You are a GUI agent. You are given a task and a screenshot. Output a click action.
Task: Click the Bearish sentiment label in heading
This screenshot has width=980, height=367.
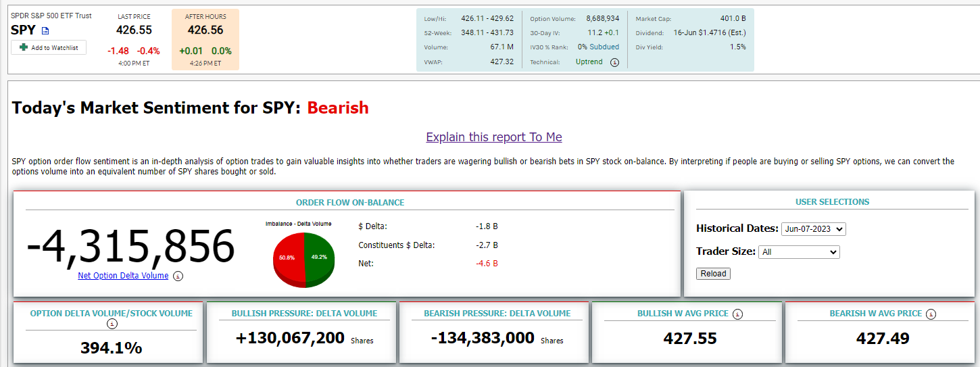click(x=338, y=107)
